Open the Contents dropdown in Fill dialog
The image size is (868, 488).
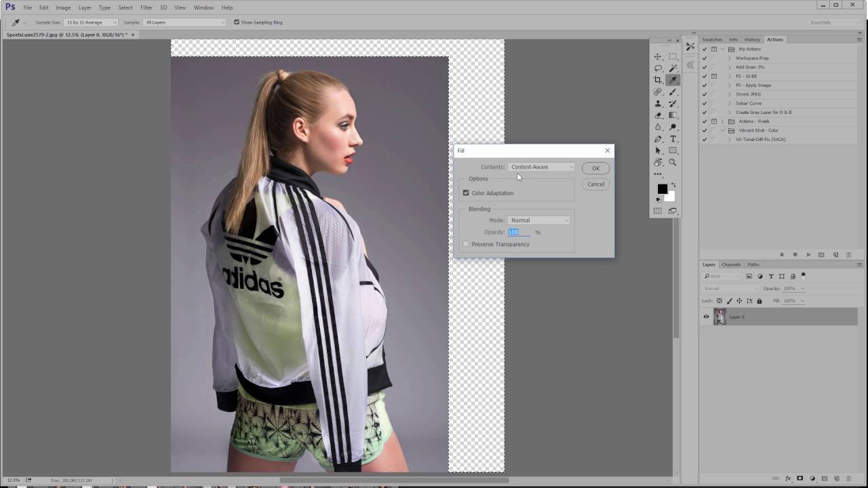[x=541, y=167]
